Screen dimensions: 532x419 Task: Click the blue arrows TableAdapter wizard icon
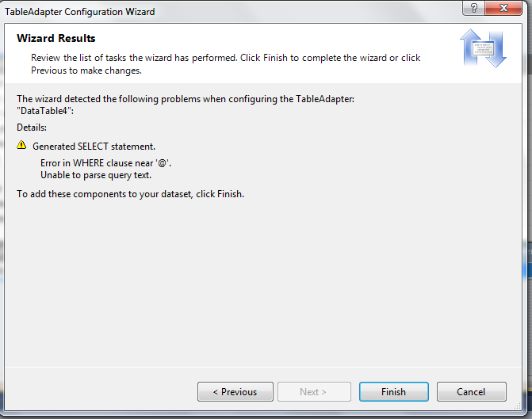[483, 49]
